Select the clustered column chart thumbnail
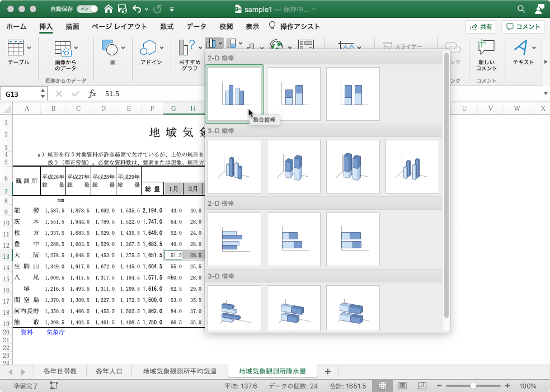This screenshot has height=392, width=550. 234,94
